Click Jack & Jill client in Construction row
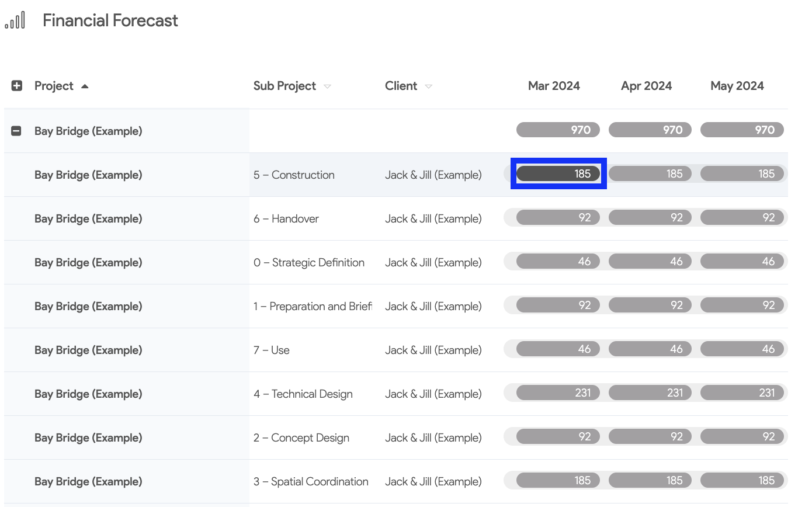The image size is (812, 507). 433,175
